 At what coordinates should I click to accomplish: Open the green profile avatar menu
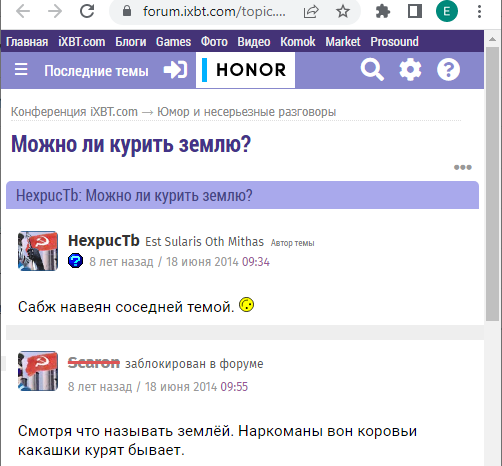point(447,12)
